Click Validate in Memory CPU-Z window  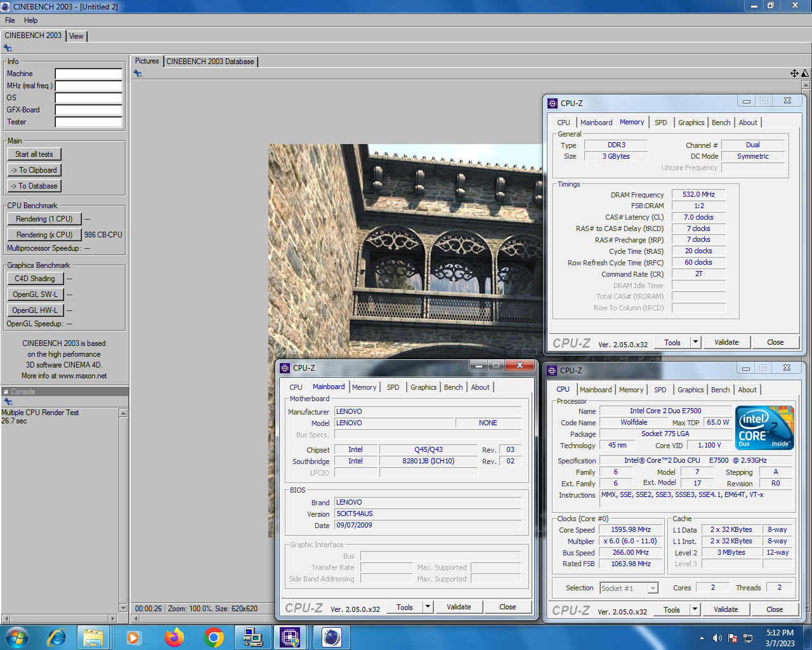(726, 342)
